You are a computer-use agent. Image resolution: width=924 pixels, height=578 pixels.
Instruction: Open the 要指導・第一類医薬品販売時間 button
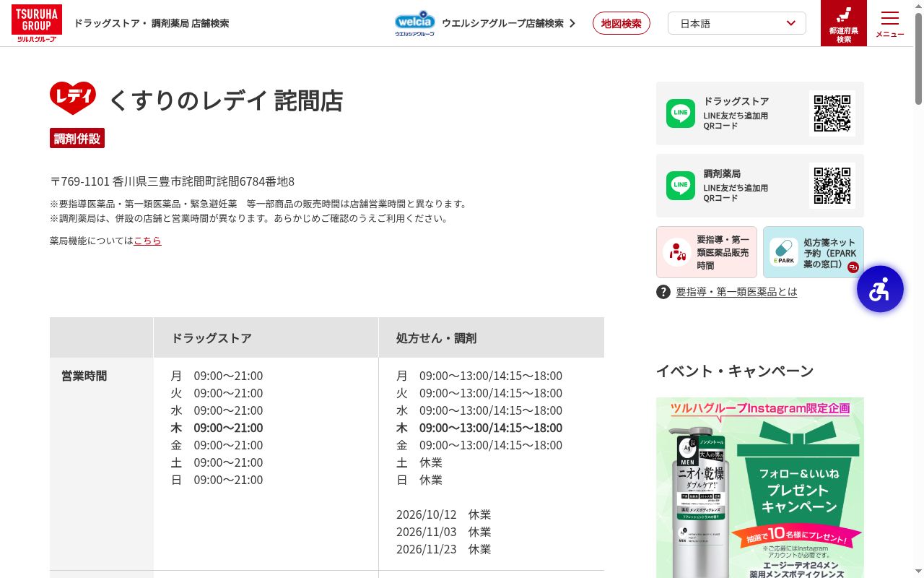point(707,252)
